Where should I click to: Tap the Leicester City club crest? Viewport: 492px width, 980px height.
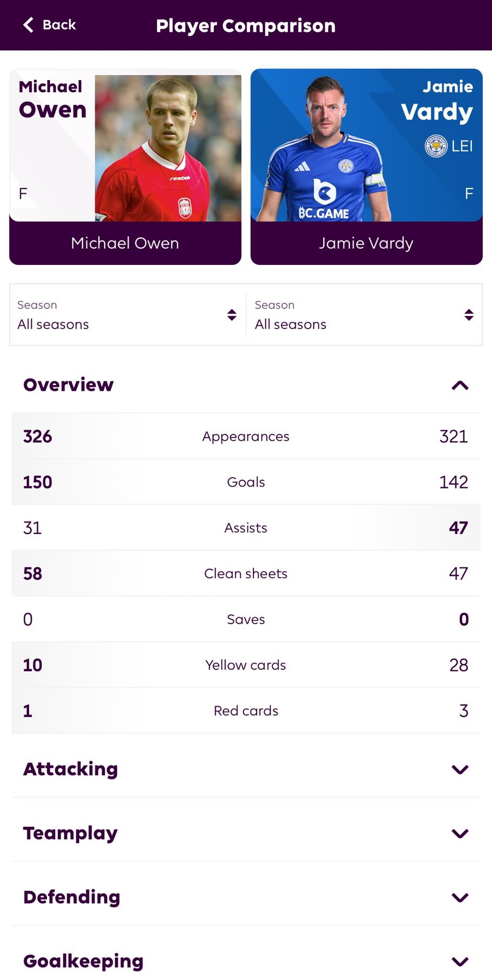pos(436,146)
